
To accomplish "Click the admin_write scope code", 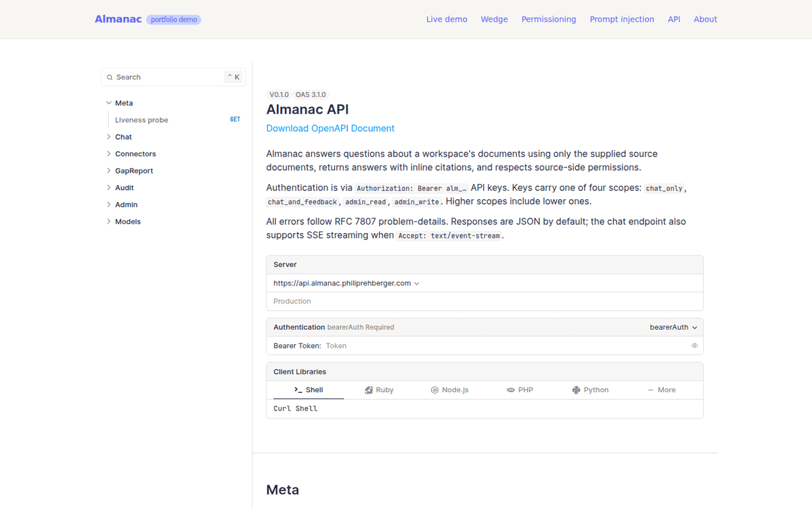I will coord(417,202).
